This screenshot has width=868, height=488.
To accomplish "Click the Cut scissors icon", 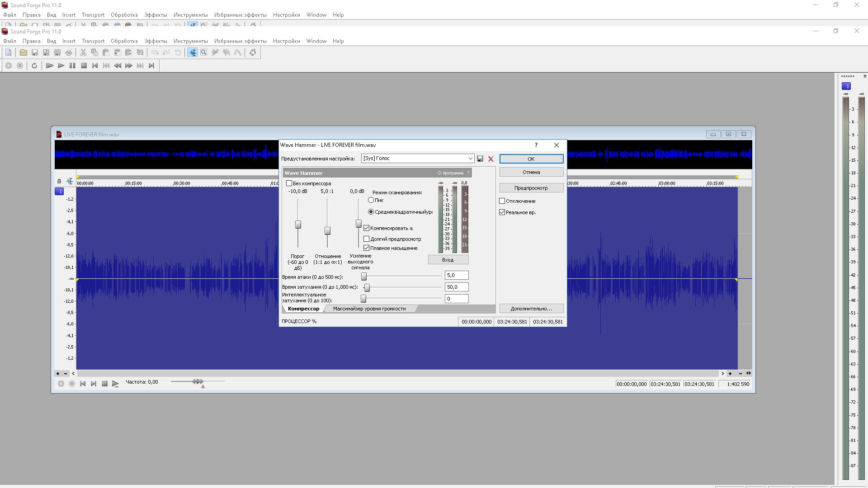I will click(x=83, y=53).
